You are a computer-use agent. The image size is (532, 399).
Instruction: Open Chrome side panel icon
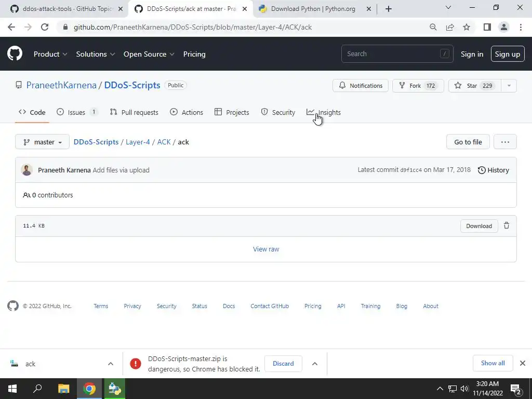coord(487,27)
